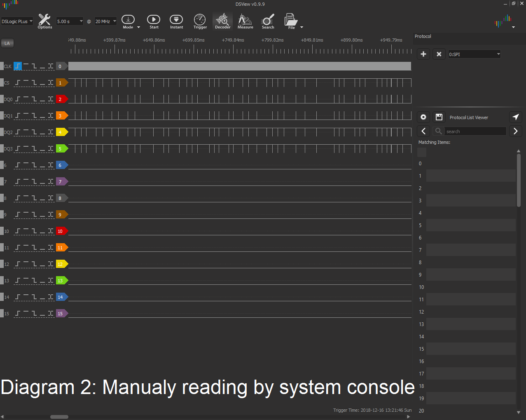The image size is (526, 420).
Task: Expand the File dropdown arrow
Action: (302, 27)
